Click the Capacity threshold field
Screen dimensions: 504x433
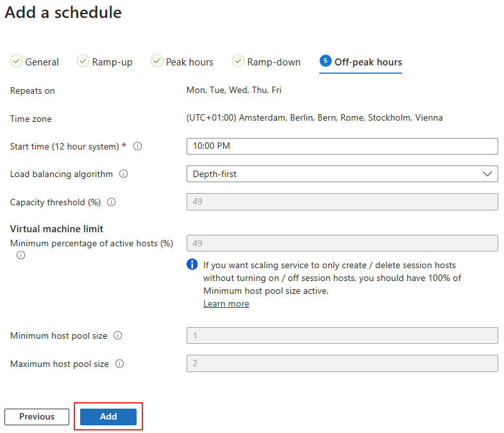(x=342, y=202)
